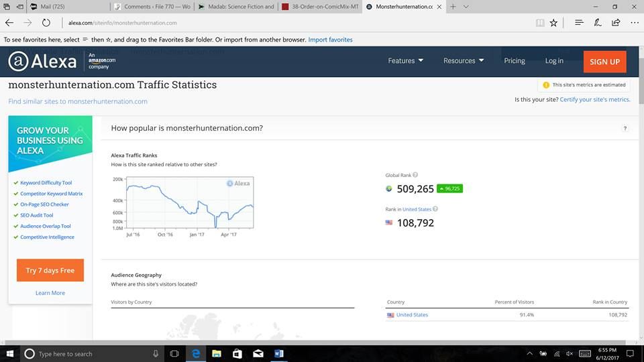Click the question mark box in popularity header
Image resolution: width=644 pixels, height=362 pixels.
(625, 129)
